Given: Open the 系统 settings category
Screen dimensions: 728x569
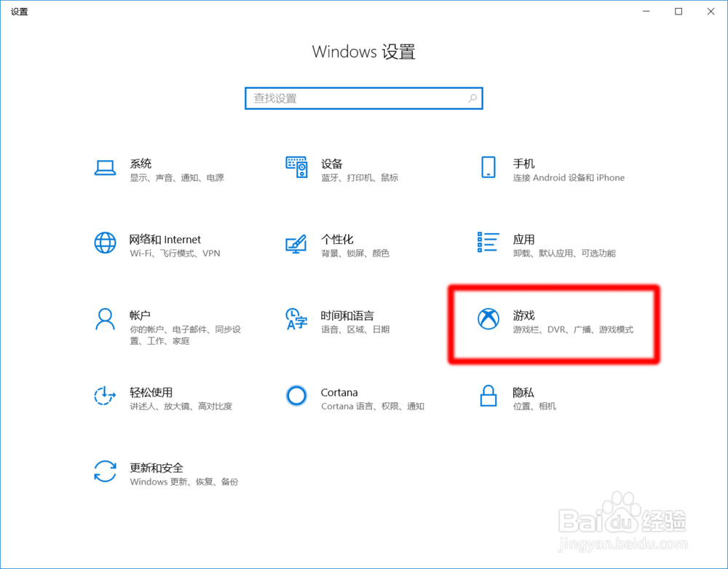Looking at the screenshot, I should click(x=141, y=163).
